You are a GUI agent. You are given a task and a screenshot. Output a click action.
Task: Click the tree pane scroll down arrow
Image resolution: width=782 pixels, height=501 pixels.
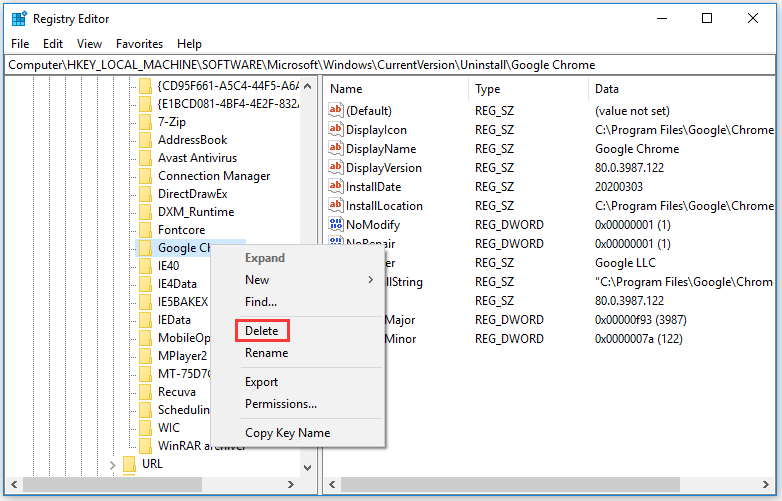pyautogui.click(x=308, y=468)
